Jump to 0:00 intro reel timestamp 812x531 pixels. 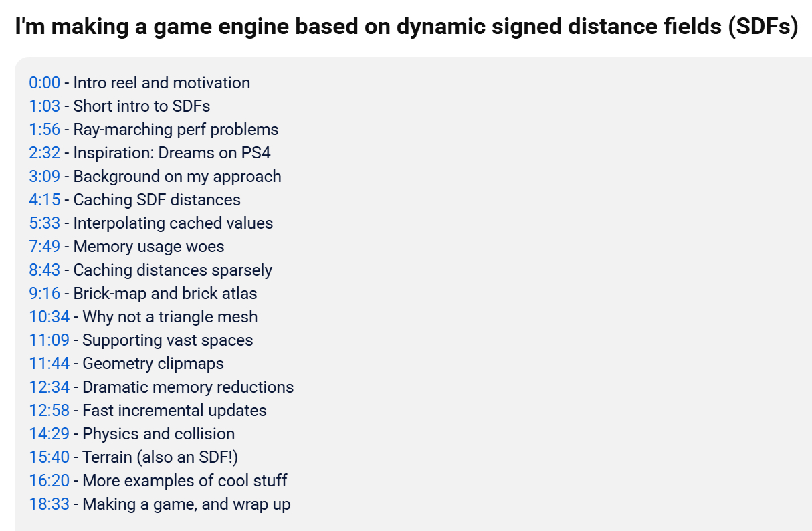coord(44,83)
